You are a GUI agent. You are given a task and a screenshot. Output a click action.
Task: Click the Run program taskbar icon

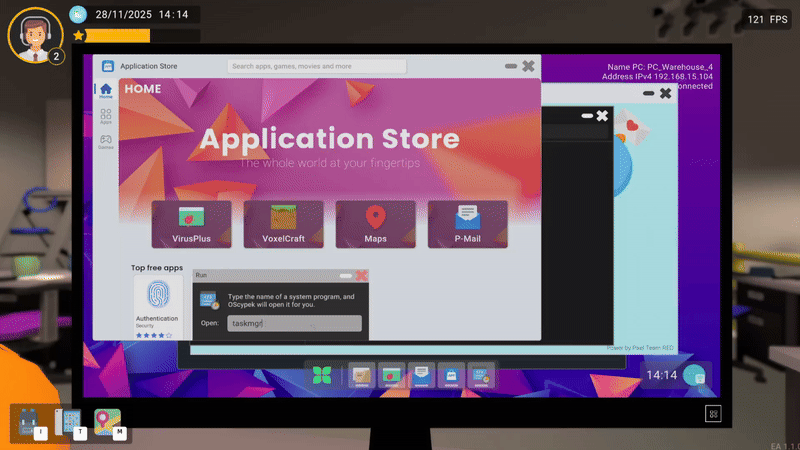[x=481, y=374]
